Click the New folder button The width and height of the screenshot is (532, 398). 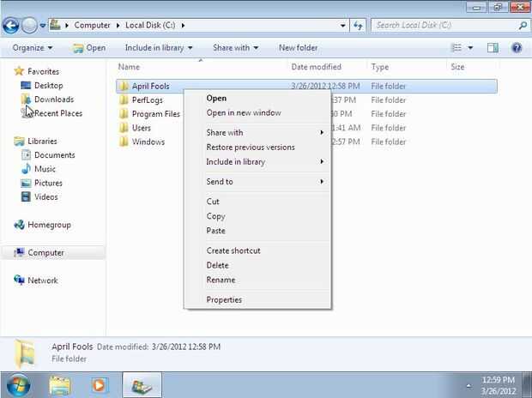pos(299,48)
